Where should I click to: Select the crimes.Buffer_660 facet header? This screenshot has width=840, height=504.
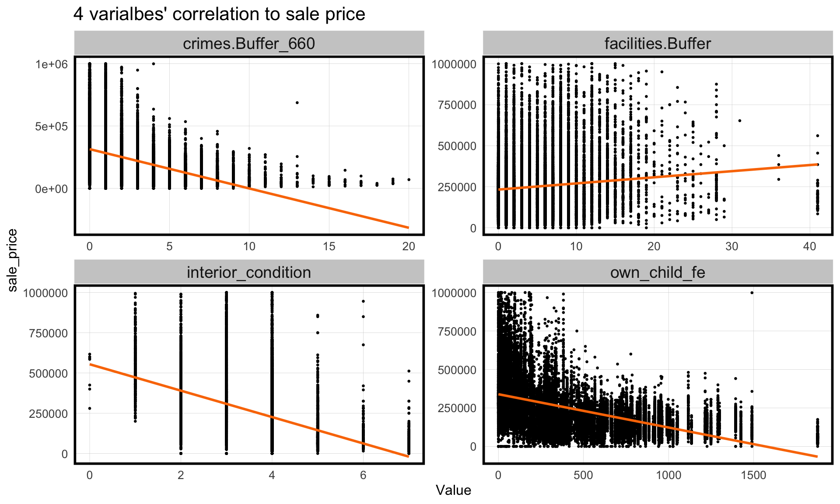click(249, 43)
